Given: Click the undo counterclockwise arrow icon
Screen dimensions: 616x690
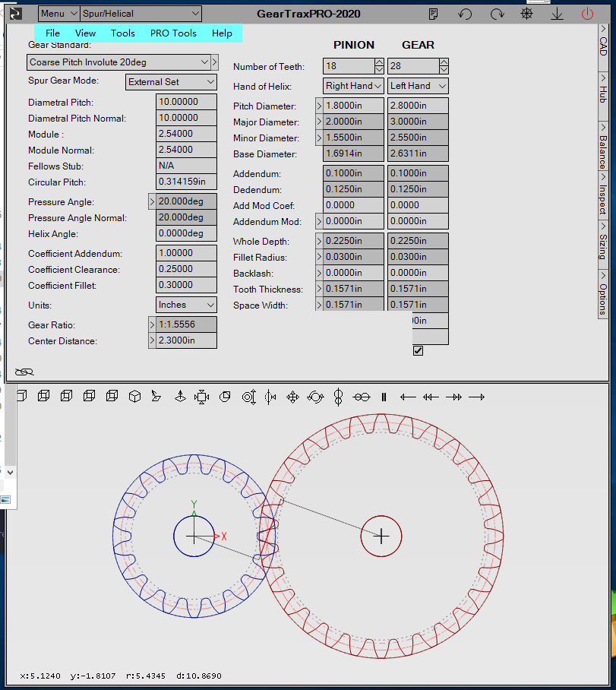Looking at the screenshot, I should 465,14.
